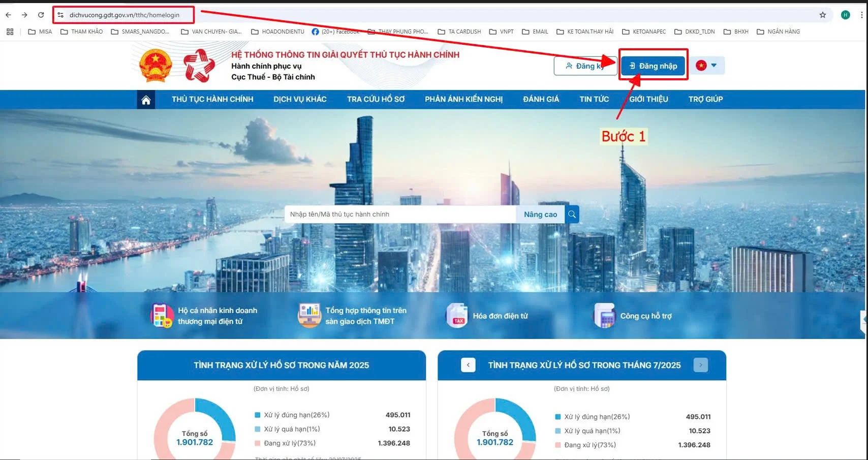Click the home icon in the navigation bar

pyautogui.click(x=146, y=100)
